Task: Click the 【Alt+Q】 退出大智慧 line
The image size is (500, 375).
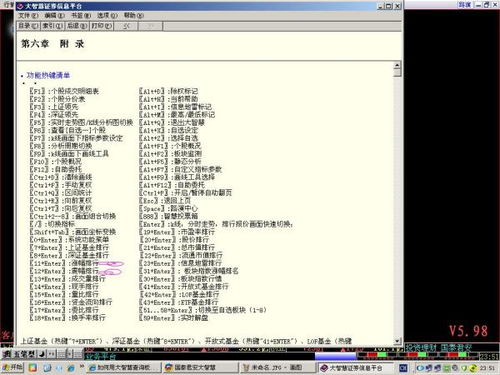Action: coord(172,122)
